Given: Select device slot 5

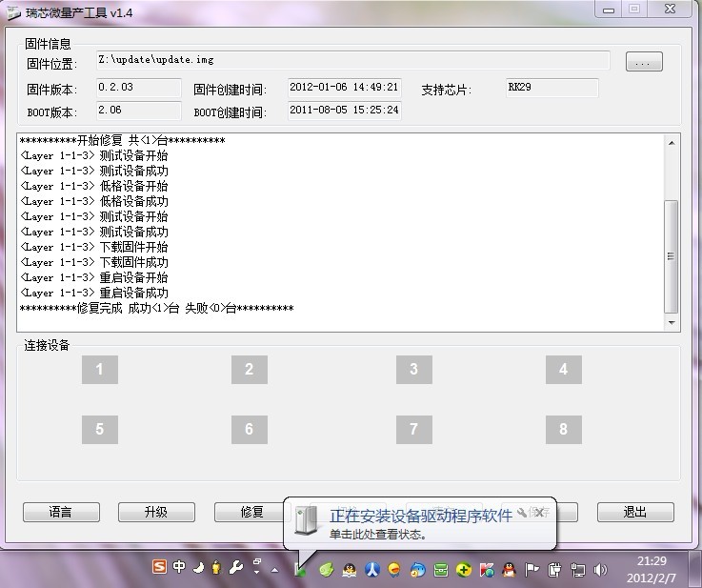Looking at the screenshot, I should pos(100,430).
